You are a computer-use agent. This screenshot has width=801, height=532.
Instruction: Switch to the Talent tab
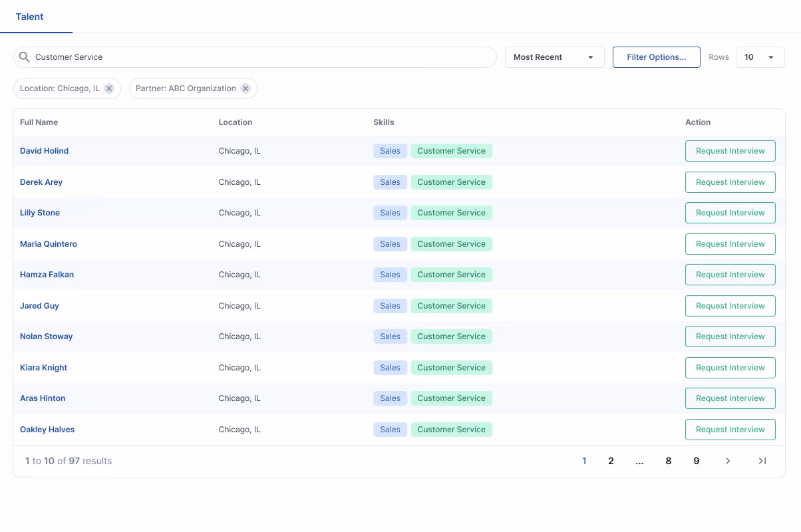coord(30,17)
